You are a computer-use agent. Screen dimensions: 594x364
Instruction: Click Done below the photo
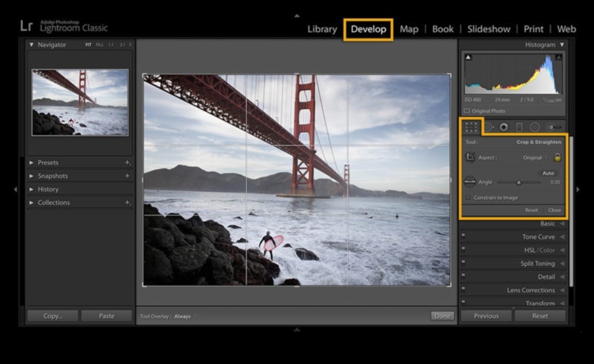click(442, 316)
